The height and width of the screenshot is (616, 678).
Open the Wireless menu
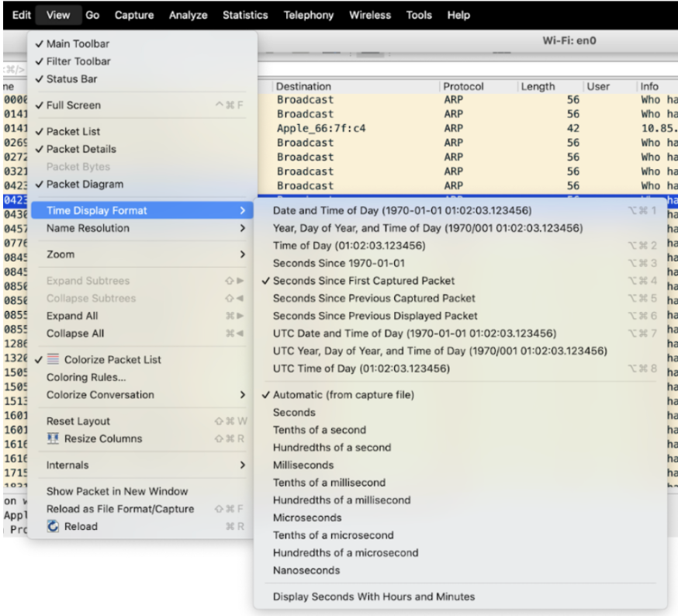click(x=370, y=15)
